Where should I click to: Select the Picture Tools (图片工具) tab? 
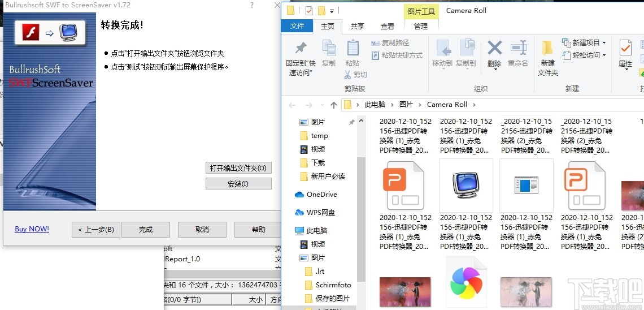(421, 11)
